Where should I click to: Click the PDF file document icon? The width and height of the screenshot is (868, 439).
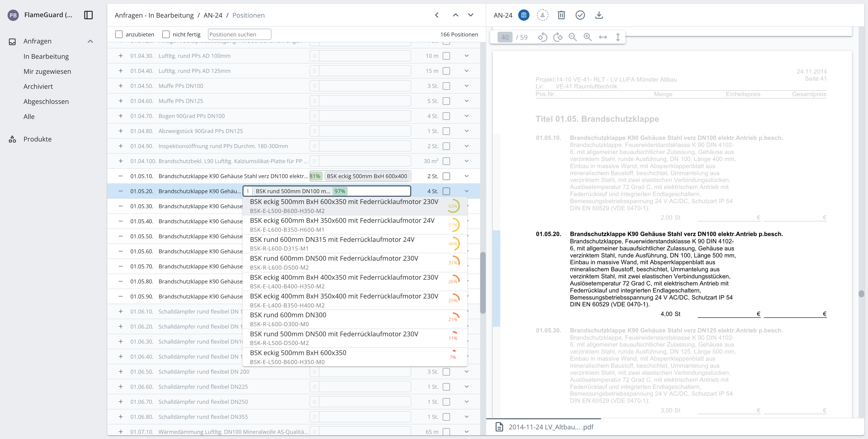click(x=499, y=427)
